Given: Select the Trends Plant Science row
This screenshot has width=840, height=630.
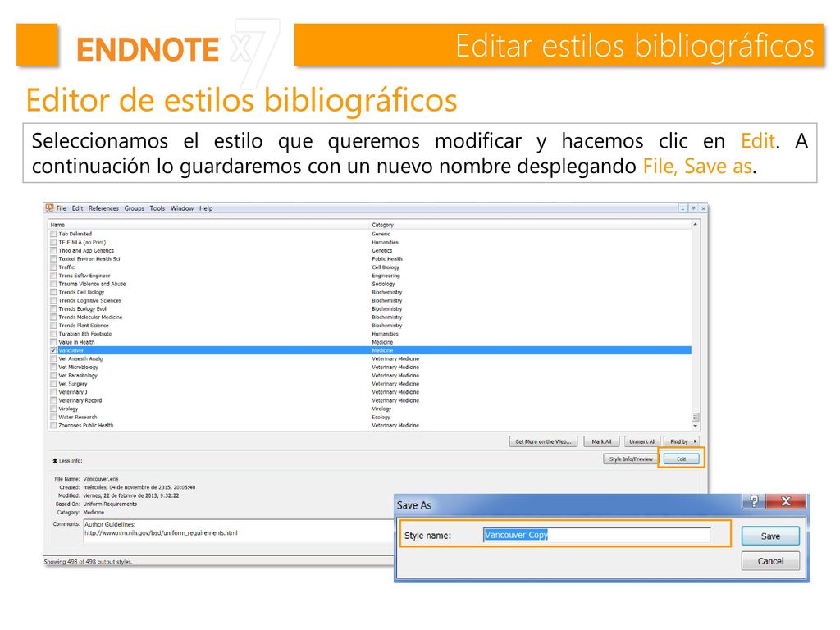Looking at the screenshot, I should click(370, 325).
